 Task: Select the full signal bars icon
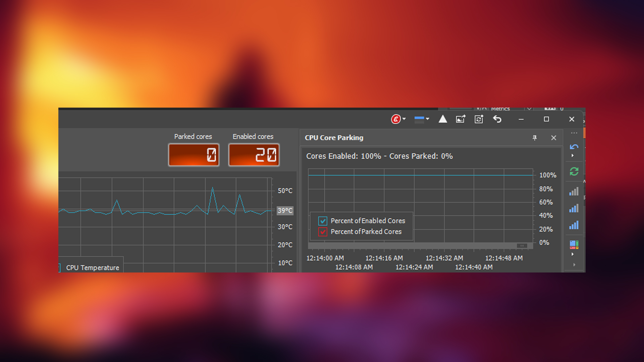[574, 225]
